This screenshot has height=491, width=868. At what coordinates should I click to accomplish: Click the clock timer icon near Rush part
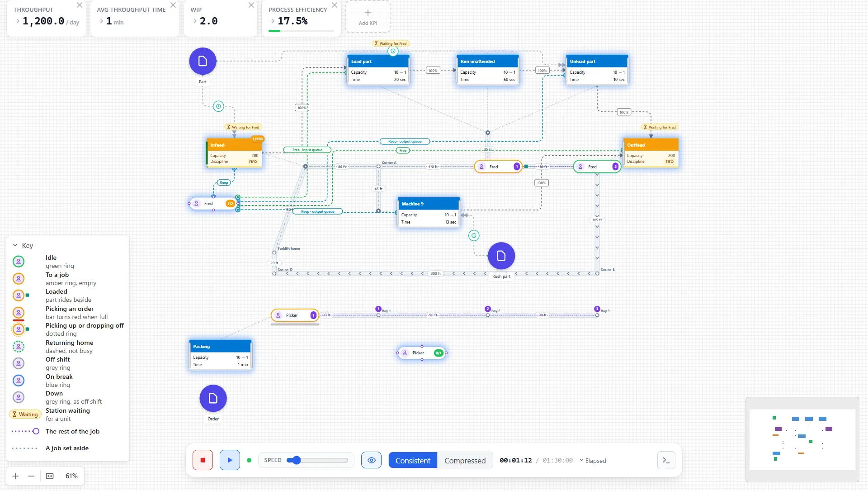point(474,235)
